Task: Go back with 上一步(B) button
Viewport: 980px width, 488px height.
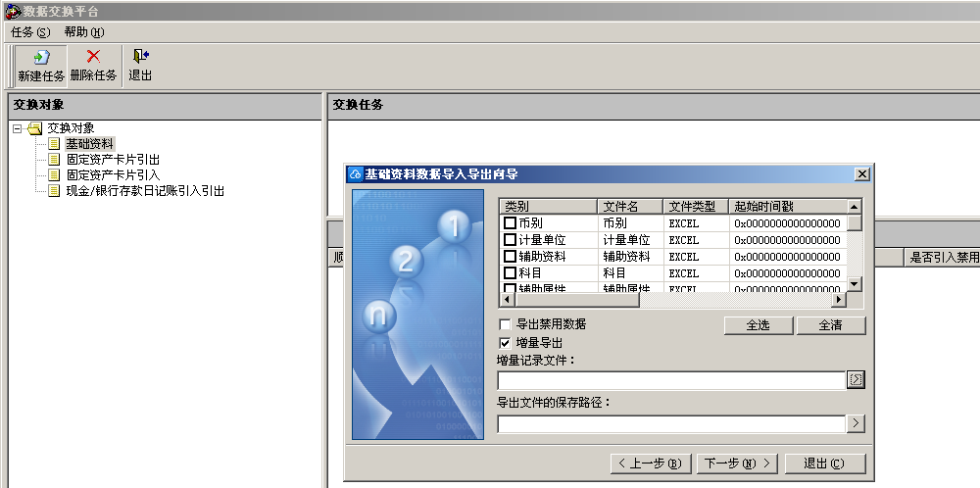Action: click(x=650, y=464)
